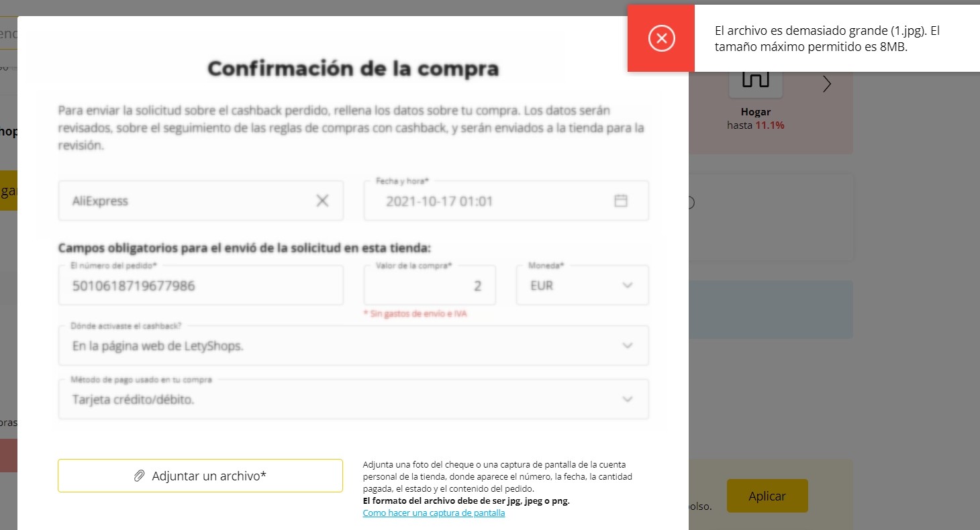Open the 'Método de pago' payment dropdown

pos(628,399)
